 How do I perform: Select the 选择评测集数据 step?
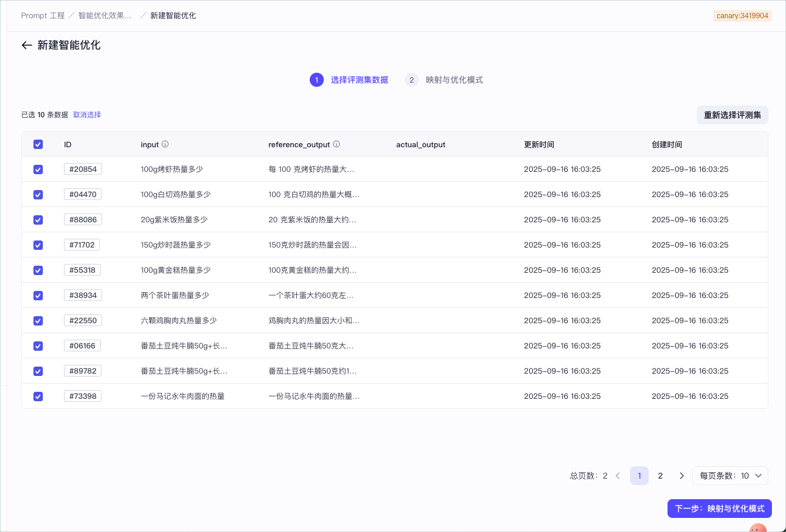coord(360,80)
